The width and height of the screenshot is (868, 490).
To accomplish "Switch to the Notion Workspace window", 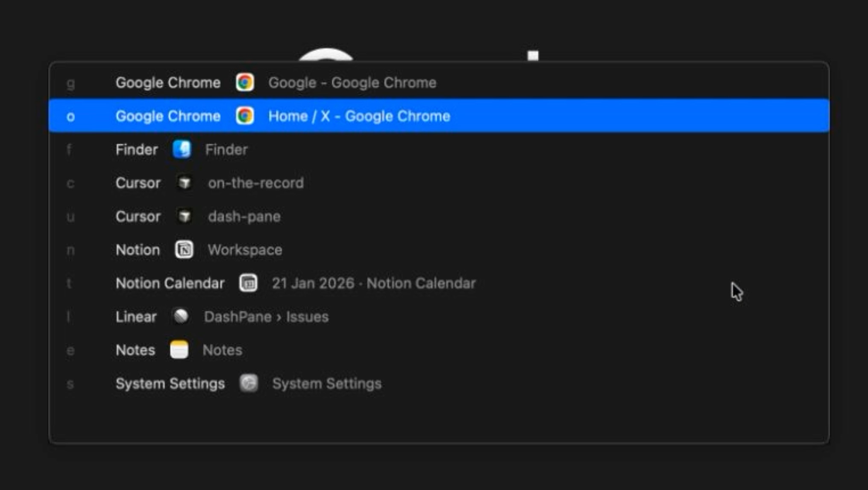I will pos(245,250).
